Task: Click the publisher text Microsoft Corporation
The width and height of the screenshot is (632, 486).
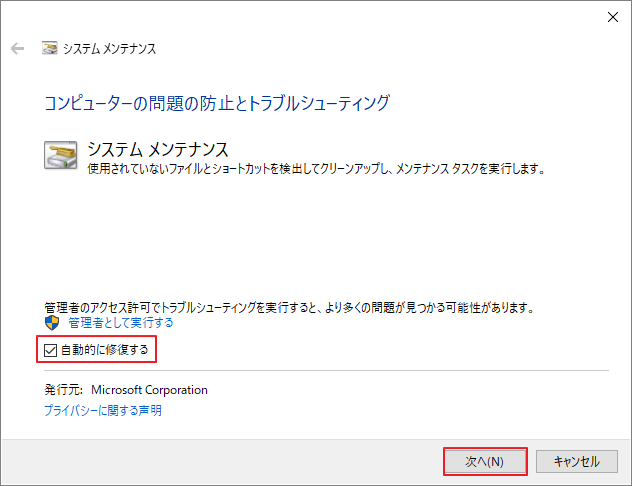Action: tap(150, 390)
